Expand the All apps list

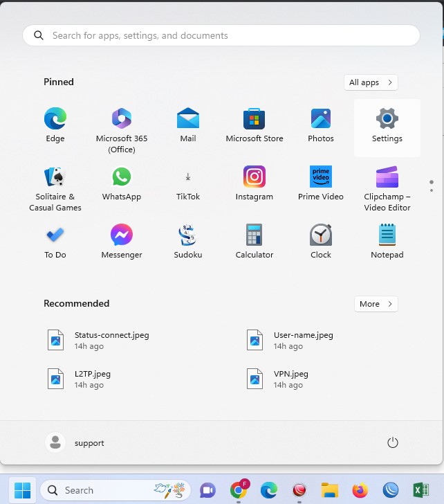coord(371,82)
